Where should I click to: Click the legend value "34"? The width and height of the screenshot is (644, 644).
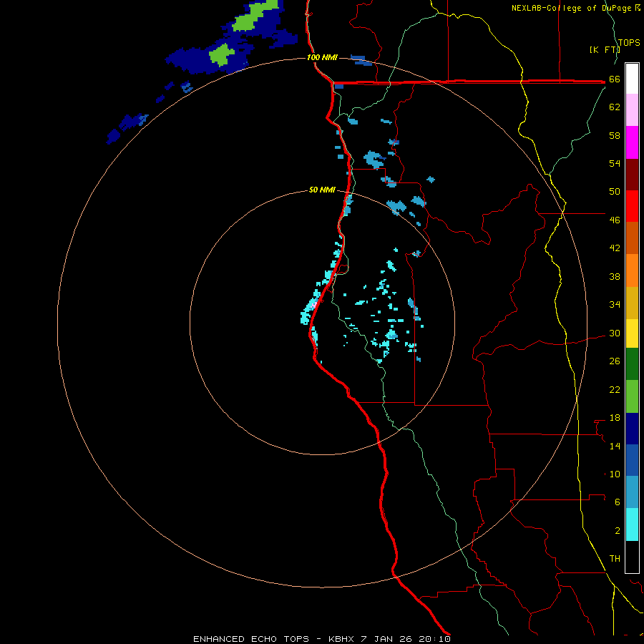pos(615,305)
